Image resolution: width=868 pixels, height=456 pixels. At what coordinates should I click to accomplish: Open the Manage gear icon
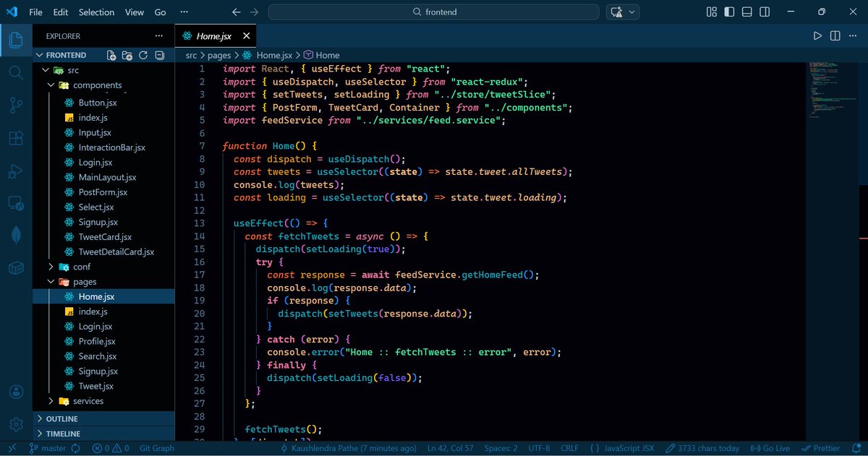[x=16, y=424]
